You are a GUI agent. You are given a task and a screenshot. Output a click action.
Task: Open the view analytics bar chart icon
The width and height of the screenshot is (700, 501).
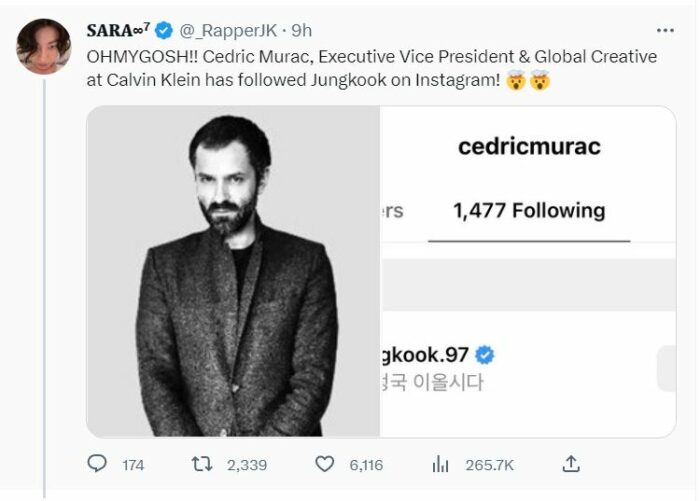click(440, 464)
